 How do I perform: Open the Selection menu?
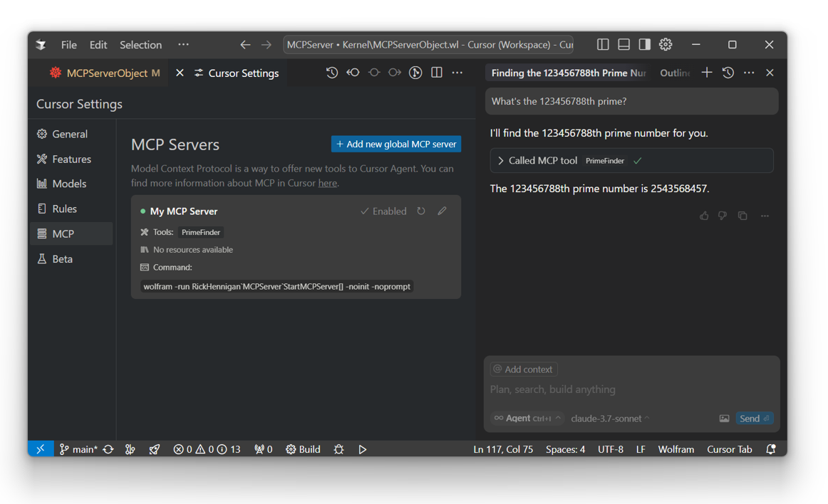140,45
